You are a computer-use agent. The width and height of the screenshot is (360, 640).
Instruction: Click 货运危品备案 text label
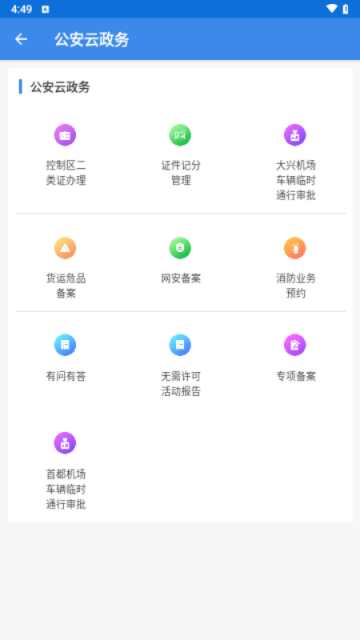click(x=66, y=286)
